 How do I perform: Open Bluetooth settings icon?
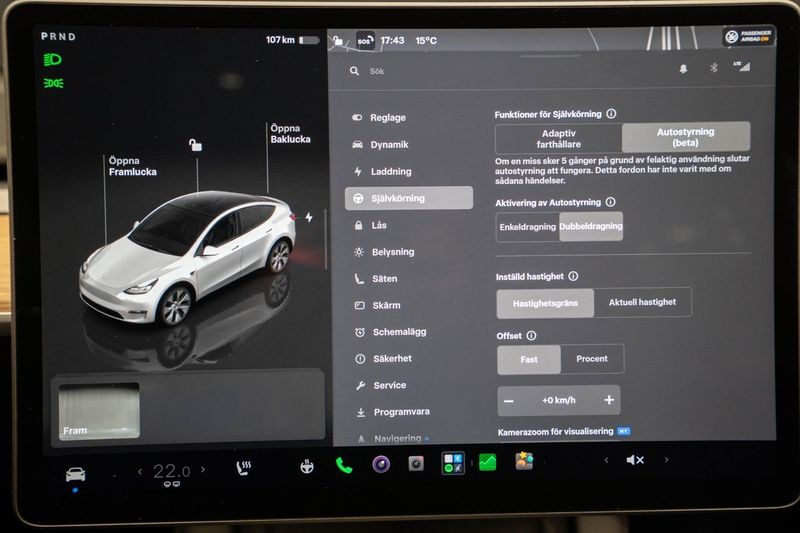[x=714, y=67]
